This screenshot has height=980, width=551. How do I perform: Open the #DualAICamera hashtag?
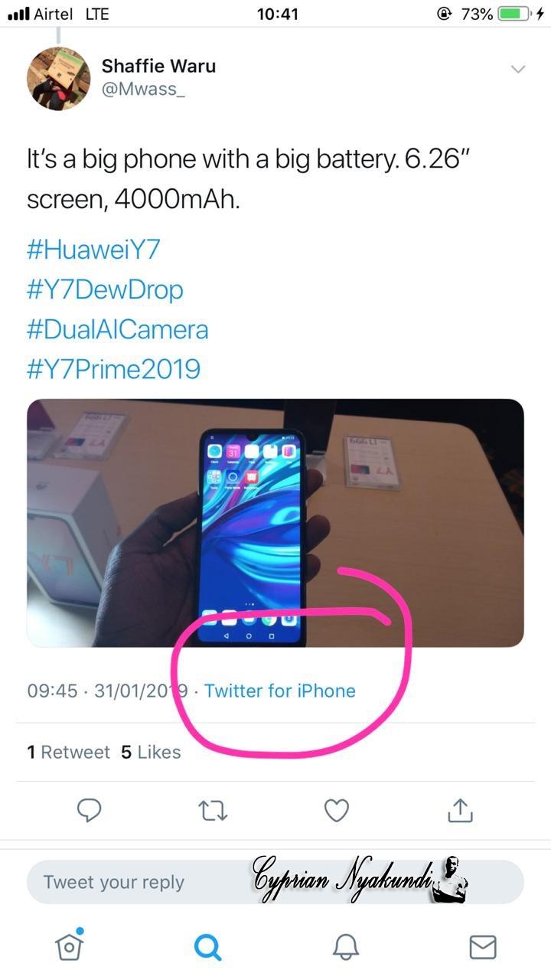pyautogui.click(x=117, y=329)
